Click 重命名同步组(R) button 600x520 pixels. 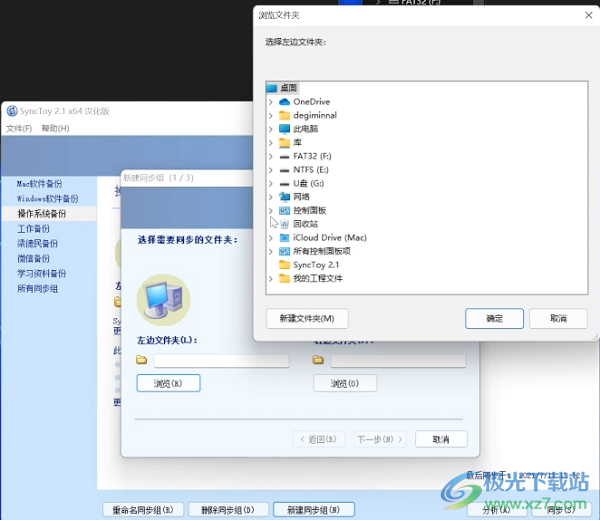(143, 510)
